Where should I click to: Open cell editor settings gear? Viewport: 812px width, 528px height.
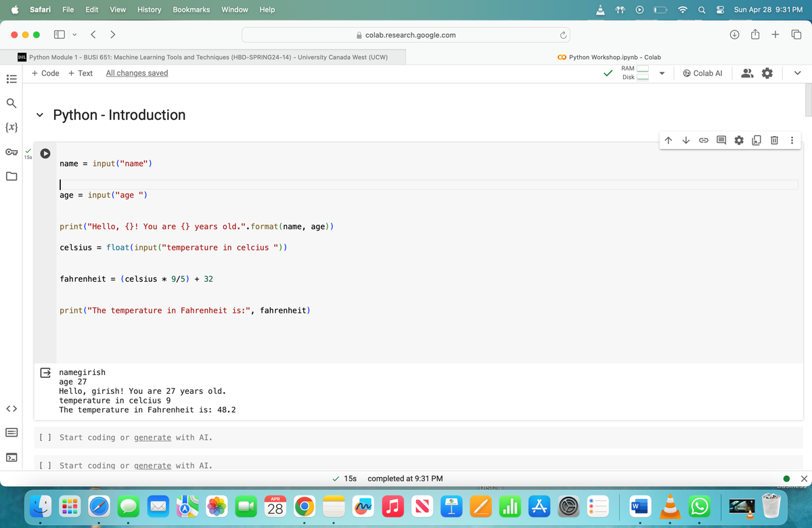coord(739,141)
